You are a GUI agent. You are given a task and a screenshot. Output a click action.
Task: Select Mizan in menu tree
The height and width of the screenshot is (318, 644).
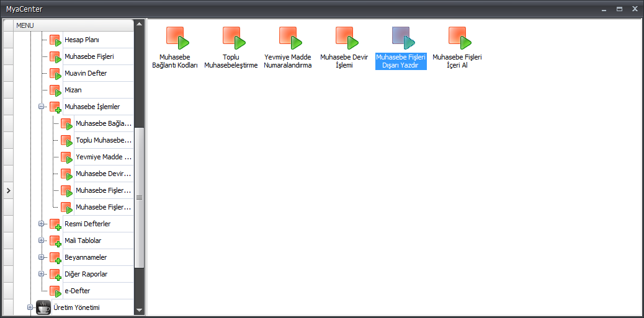(73, 90)
